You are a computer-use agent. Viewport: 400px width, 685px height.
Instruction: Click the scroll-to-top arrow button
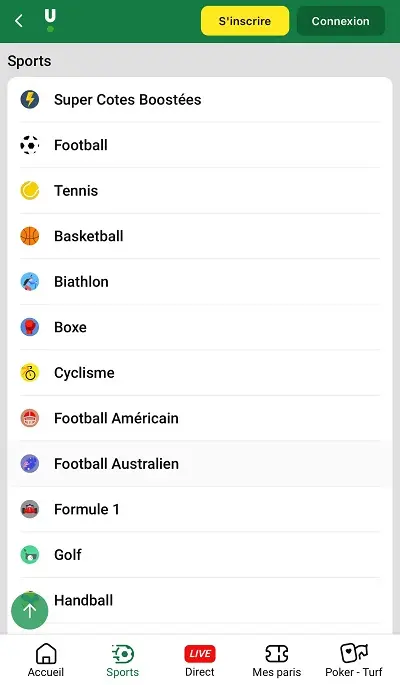pos(30,610)
